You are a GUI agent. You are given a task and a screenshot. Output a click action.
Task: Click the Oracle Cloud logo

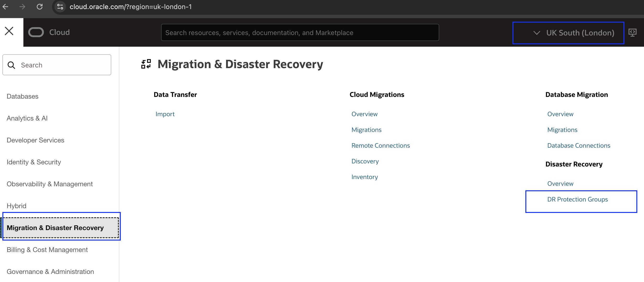(x=49, y=32)
